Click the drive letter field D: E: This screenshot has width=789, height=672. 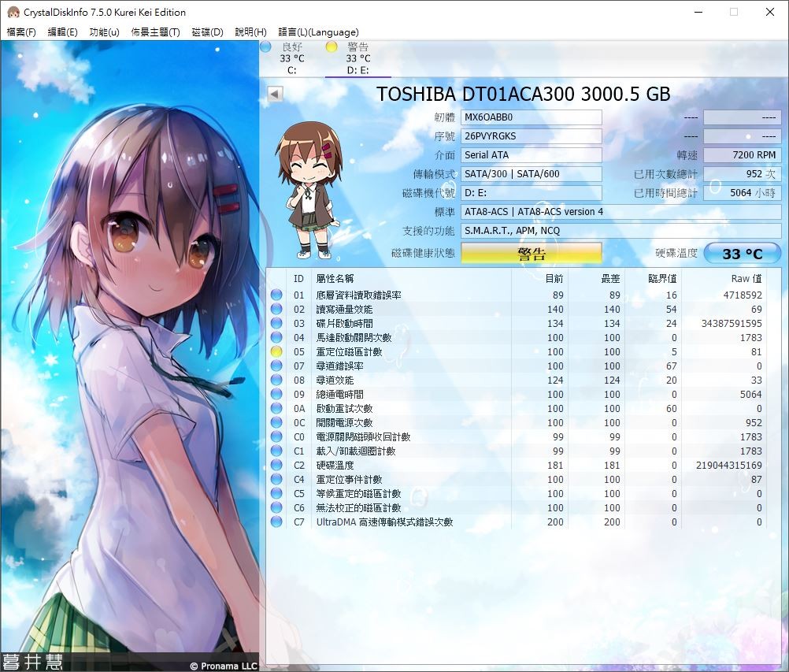point(532,193)
